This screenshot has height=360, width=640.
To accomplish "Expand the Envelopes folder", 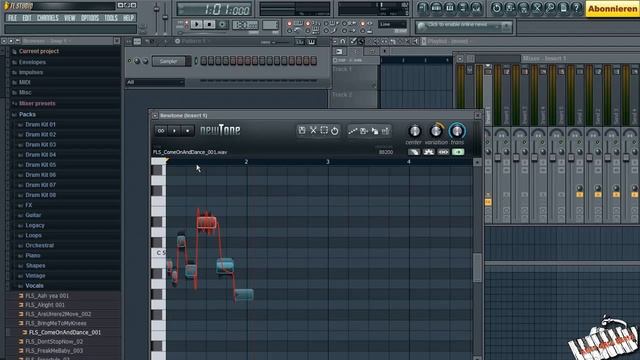I will click(32, 62).
